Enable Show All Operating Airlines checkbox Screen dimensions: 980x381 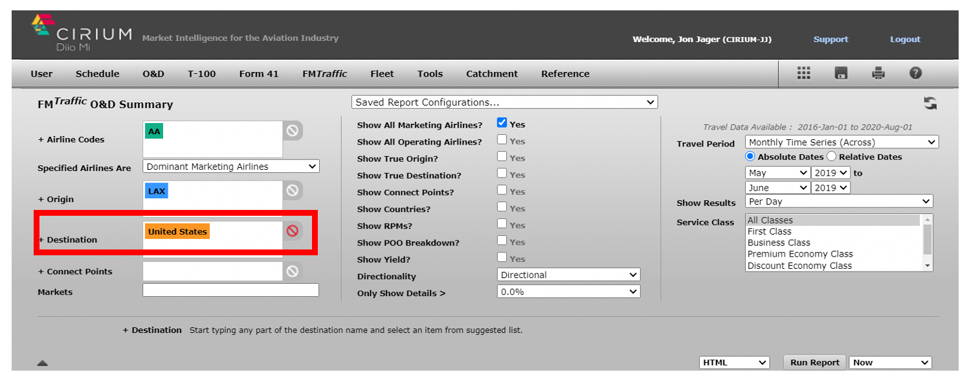(502, 139)
